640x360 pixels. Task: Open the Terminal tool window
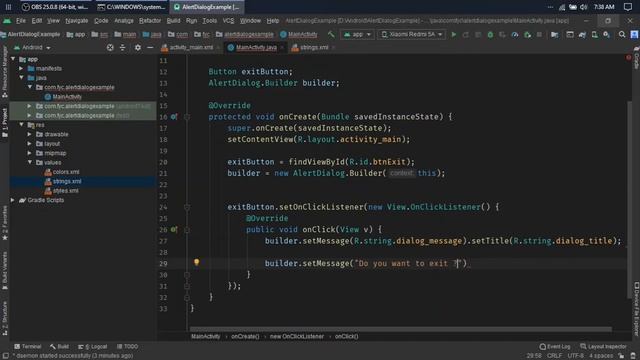(28, 347)
